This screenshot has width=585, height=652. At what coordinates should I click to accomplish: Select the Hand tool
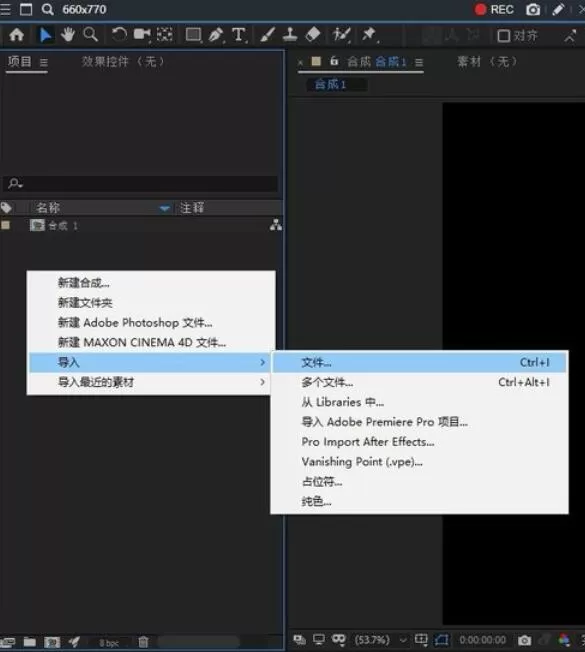[67, 35]
